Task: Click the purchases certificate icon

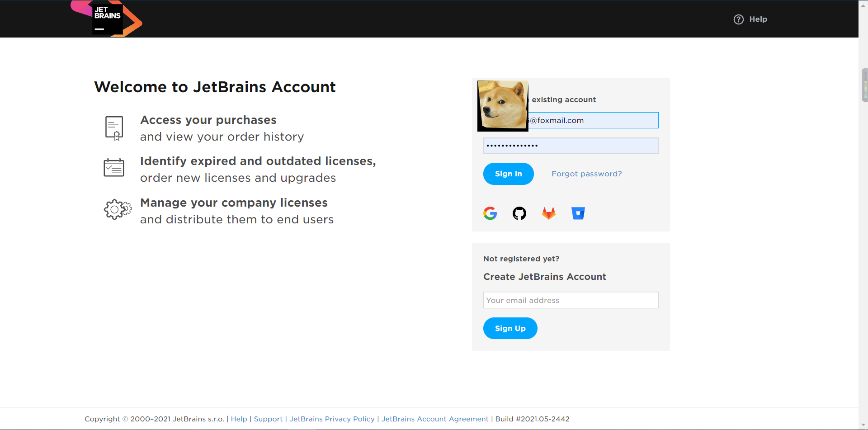Action: tap(114, 128)
